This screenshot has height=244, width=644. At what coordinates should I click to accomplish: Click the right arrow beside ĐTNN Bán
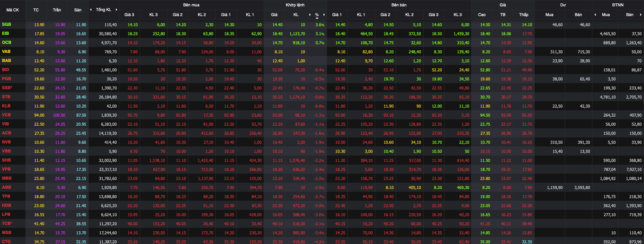pyautogui.click(x=641, y=15)
